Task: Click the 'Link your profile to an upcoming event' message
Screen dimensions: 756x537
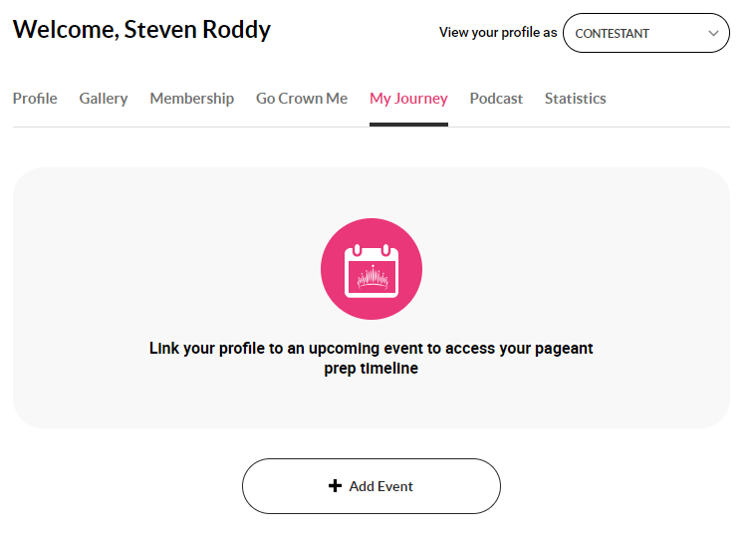Action: tap(371, 358)
